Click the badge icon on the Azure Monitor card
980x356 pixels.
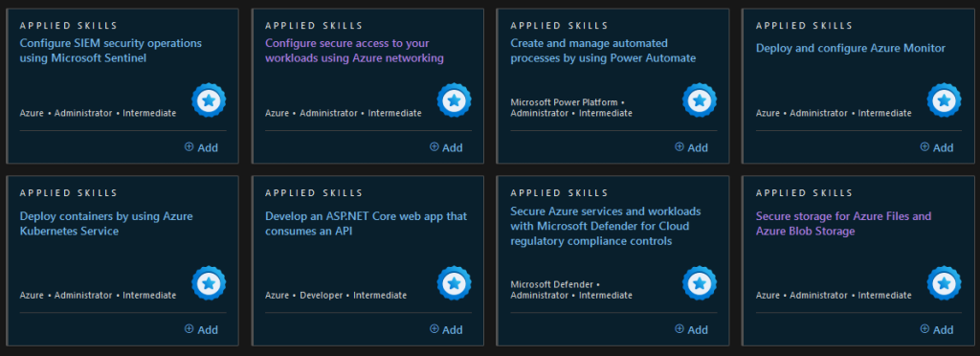tap(944, 100)
